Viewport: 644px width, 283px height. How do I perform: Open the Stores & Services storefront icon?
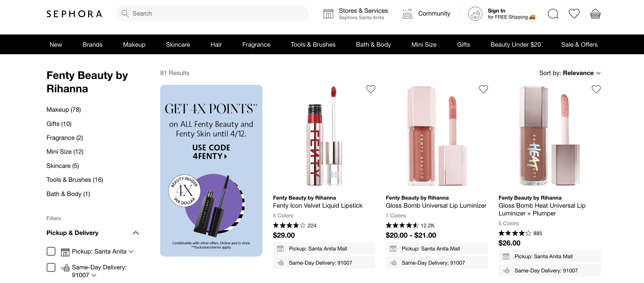(x=328, y=13)
